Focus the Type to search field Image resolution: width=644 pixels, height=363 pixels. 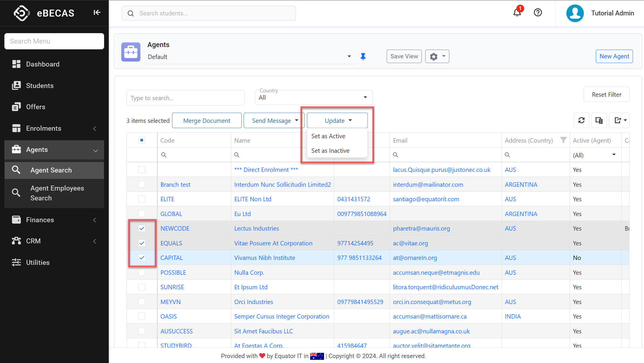coord(185,98)
